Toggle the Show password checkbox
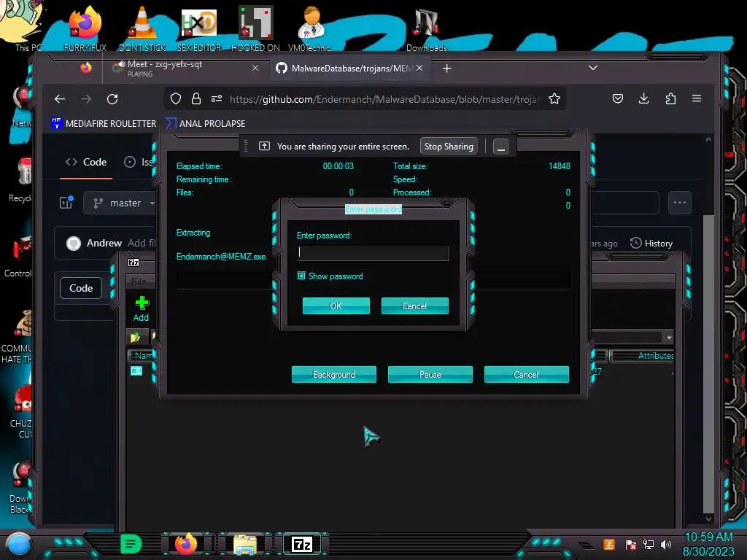Image resolution: width=747 pixels, height=560 pixels. click(301, 276)
